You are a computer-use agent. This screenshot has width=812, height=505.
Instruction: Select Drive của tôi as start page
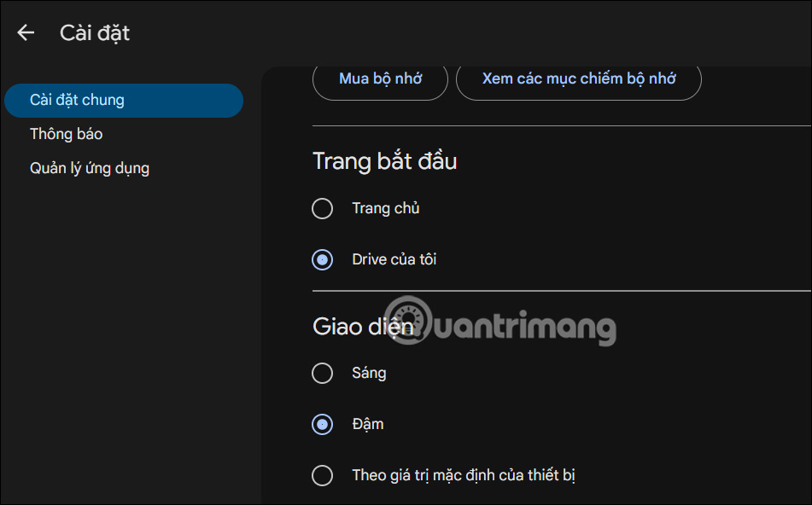coord(392,259)
